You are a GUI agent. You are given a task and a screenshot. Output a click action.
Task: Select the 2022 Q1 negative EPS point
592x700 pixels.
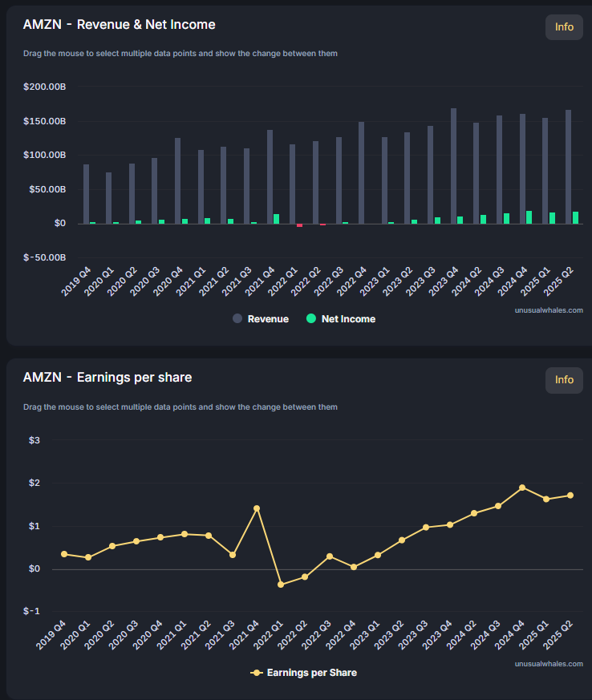[281, 585]
